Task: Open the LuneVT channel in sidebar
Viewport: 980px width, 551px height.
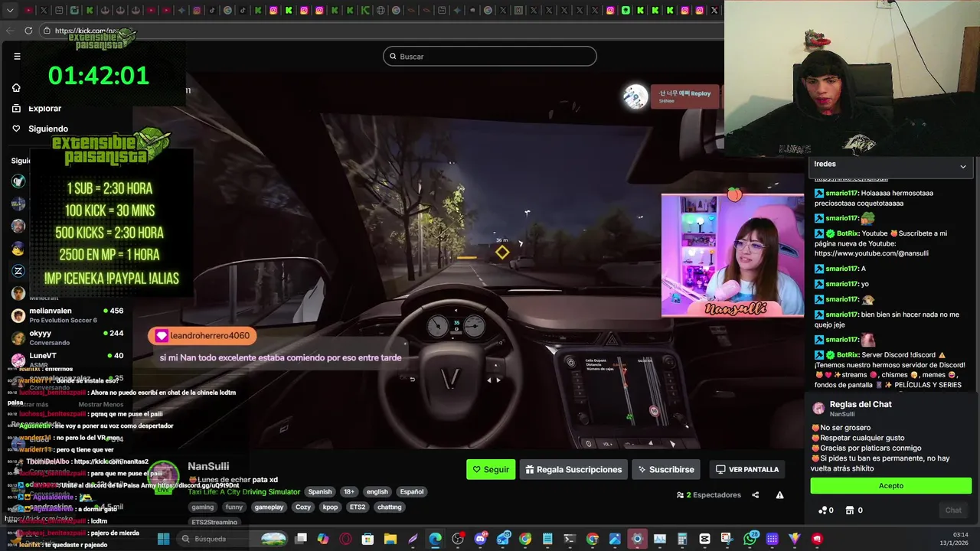Action: point(67,360)
